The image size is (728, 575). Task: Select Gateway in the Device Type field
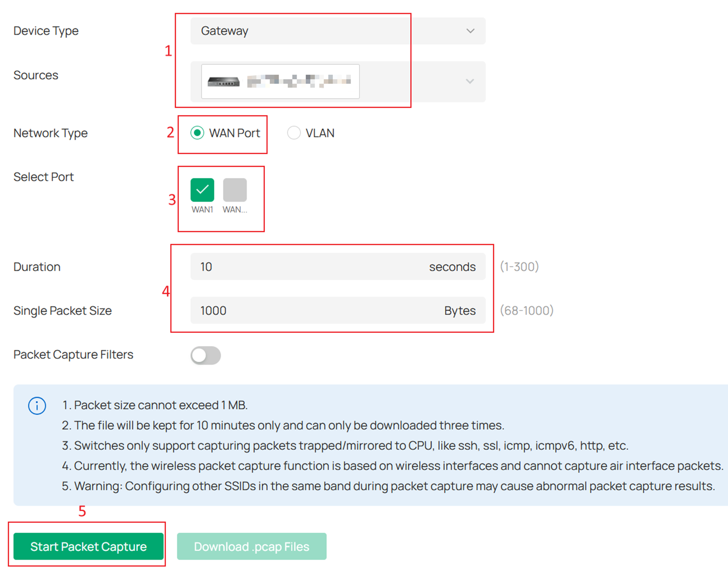pos(338,31)
